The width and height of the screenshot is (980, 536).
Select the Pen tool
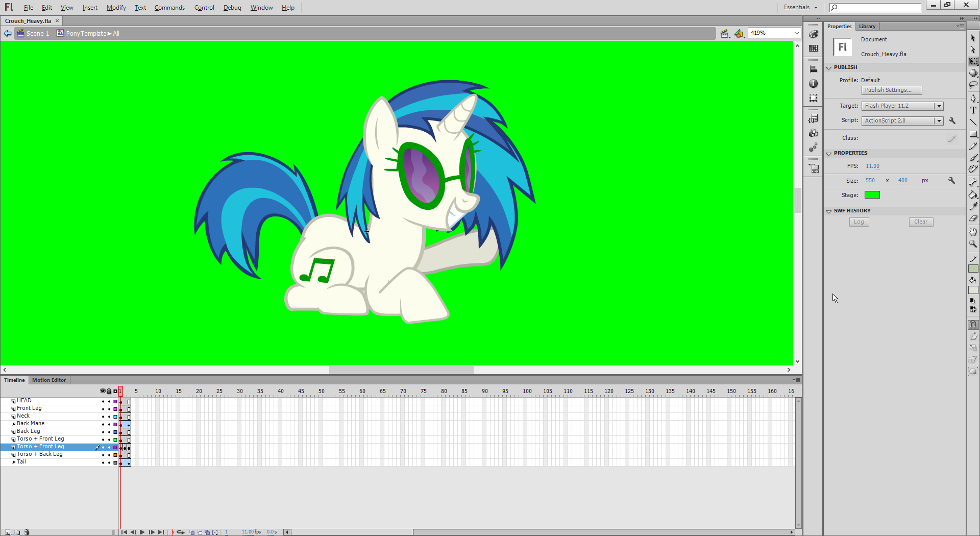click(x=973, y=98)
